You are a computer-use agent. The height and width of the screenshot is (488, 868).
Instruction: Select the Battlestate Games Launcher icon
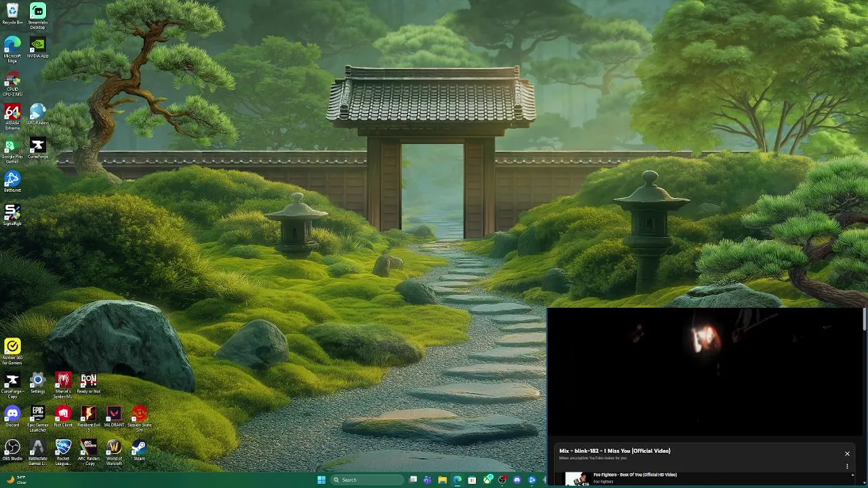(38, 452)
